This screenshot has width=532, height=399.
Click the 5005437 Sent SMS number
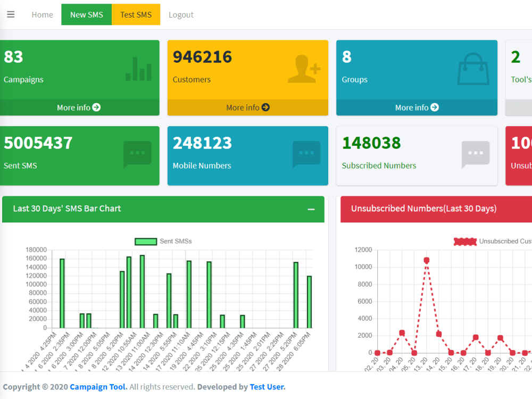point(38,143)
